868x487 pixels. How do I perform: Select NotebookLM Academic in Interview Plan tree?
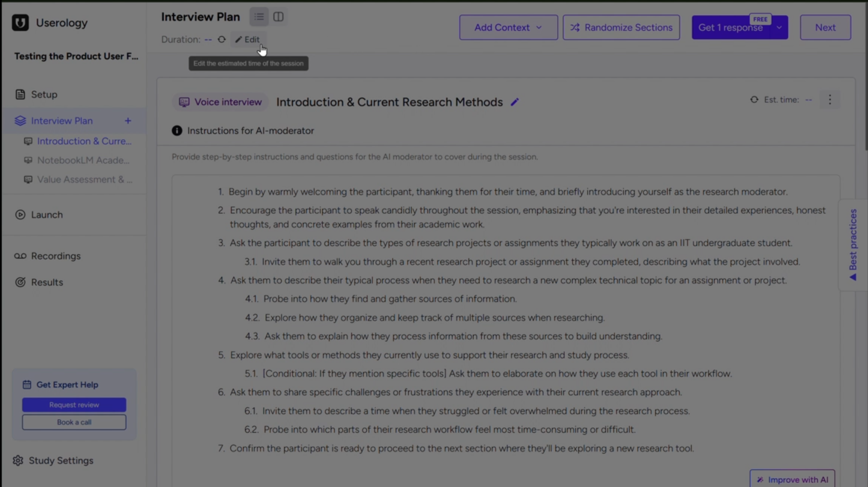(x=83, y=160)
